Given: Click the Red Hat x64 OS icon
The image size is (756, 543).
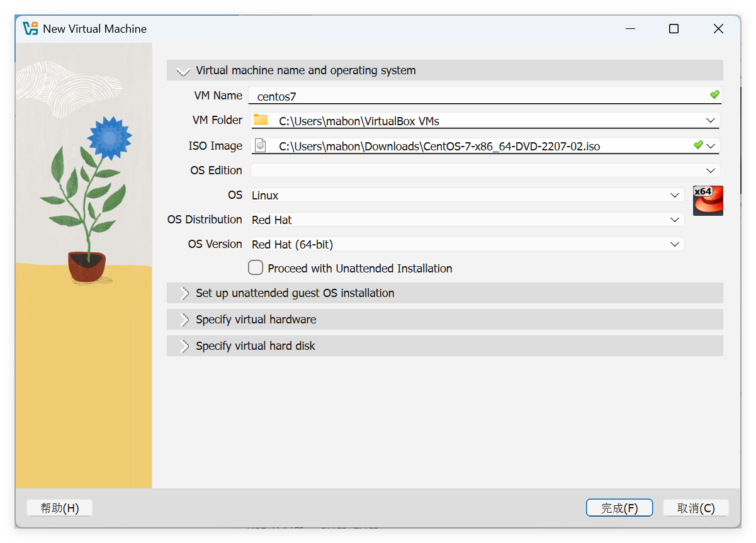Looking at the screenshot, I should [x=708, y=201].
